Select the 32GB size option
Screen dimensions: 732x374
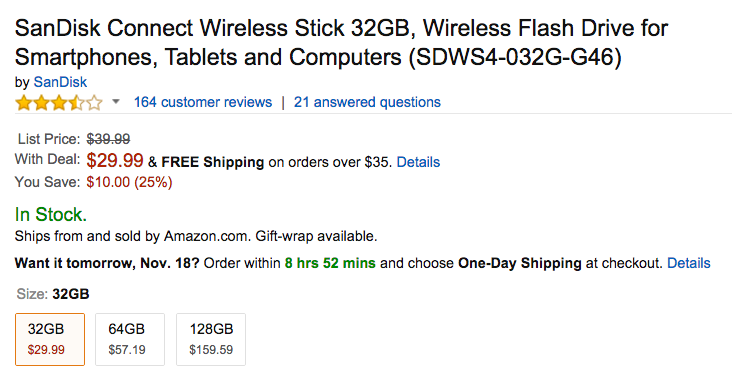(50, 339)
